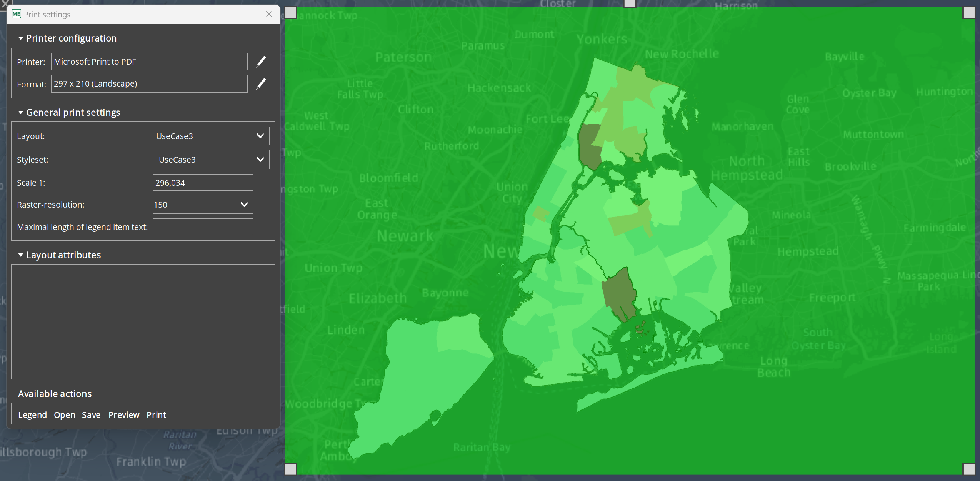Click the pencil icon next to Format field

coord(261,84)
